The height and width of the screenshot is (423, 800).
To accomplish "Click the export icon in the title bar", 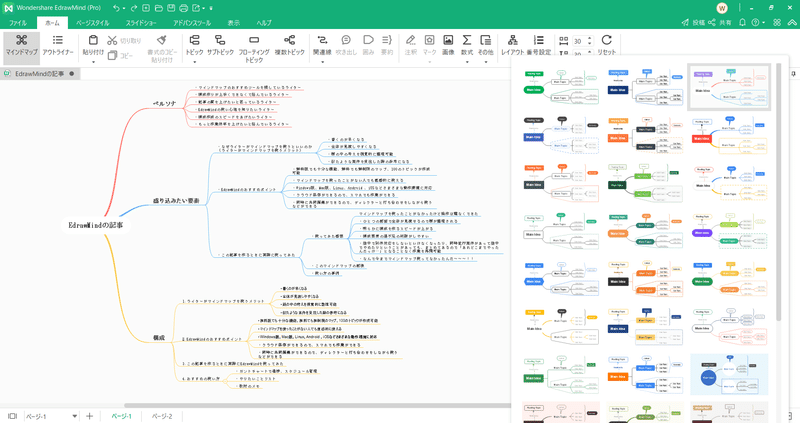I will click(196, 8).
